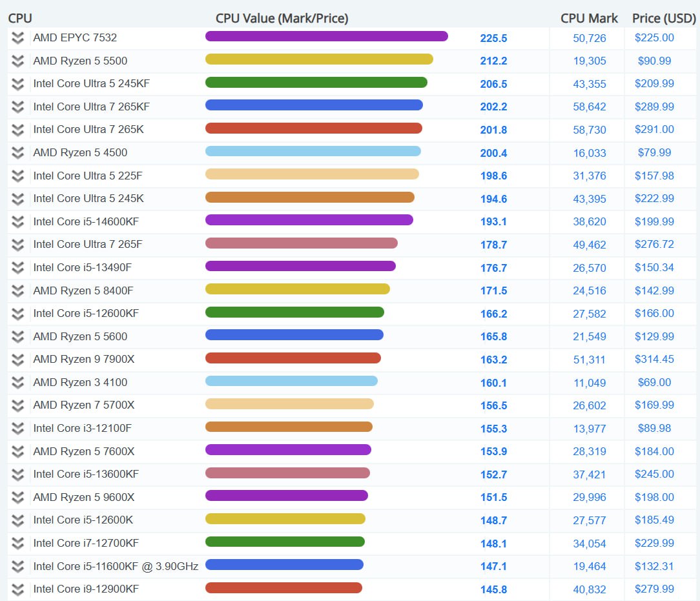Click the 212.2 value score
Image resolution: width=700 pixels, height=601 pixels.
tap(493, 61)
